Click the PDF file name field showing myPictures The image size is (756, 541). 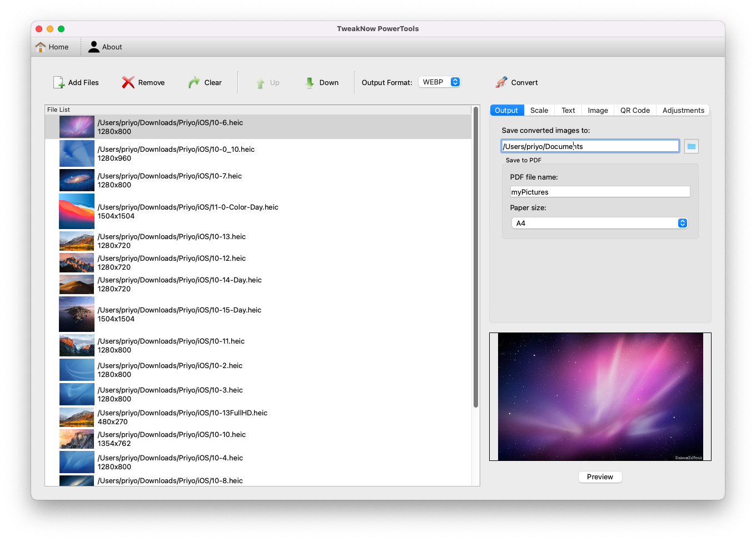(600, 191)
